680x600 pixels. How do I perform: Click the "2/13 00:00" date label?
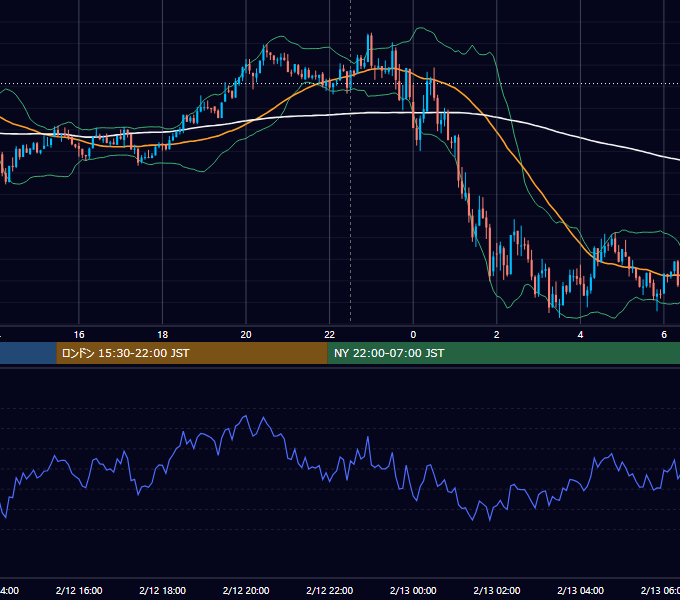(x=413, y=590)
